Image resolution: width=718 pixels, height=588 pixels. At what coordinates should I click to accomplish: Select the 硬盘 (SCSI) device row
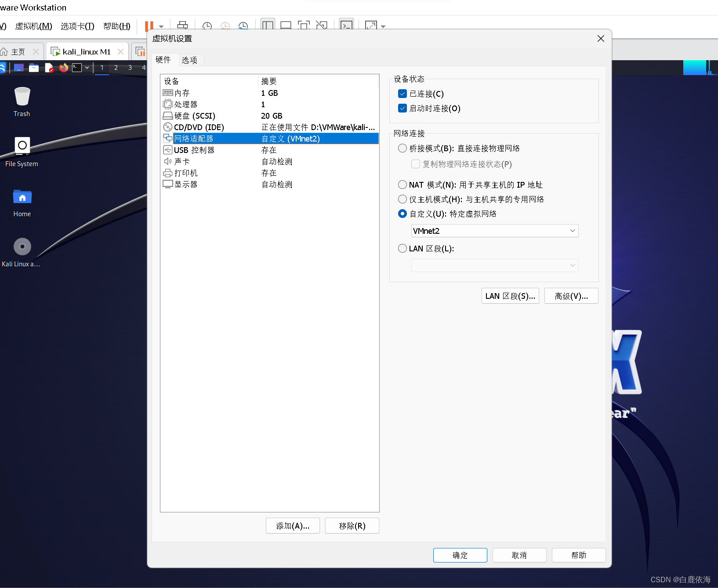[270, 116]
